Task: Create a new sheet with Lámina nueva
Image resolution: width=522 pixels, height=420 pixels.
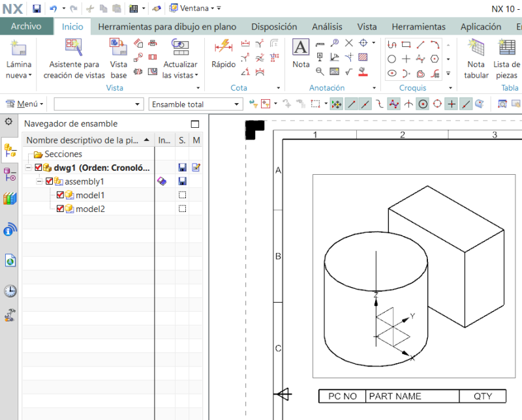Action: tap(19, 59)
